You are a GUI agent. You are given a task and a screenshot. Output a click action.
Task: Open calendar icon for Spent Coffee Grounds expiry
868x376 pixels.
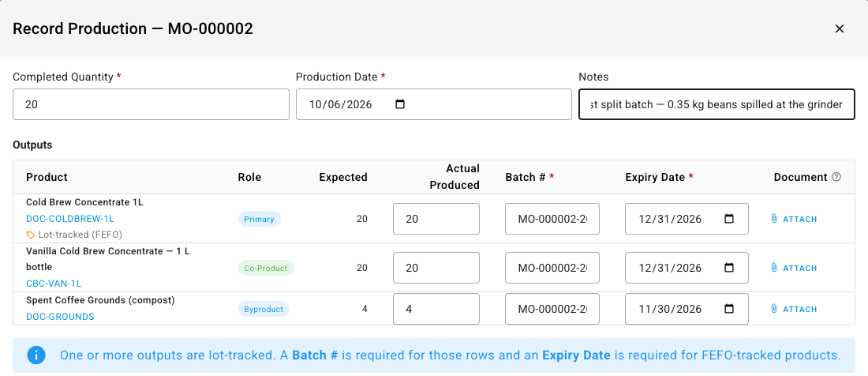point(729,309)
